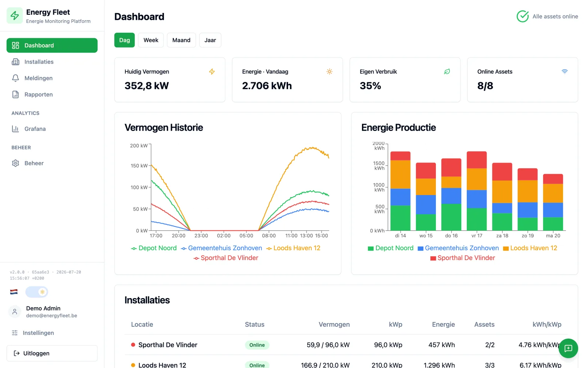
Task: Click the Rapporten document icon
Action: [15, 95]
